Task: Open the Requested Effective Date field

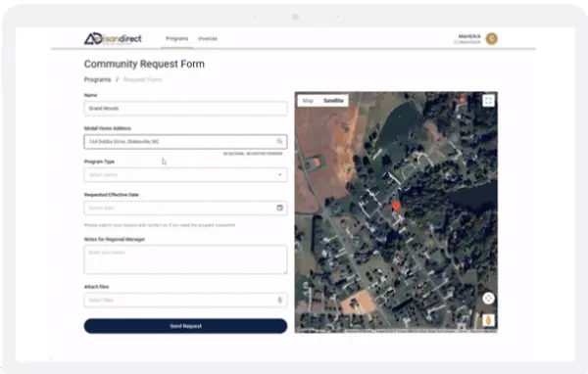Action: point(185,208)
